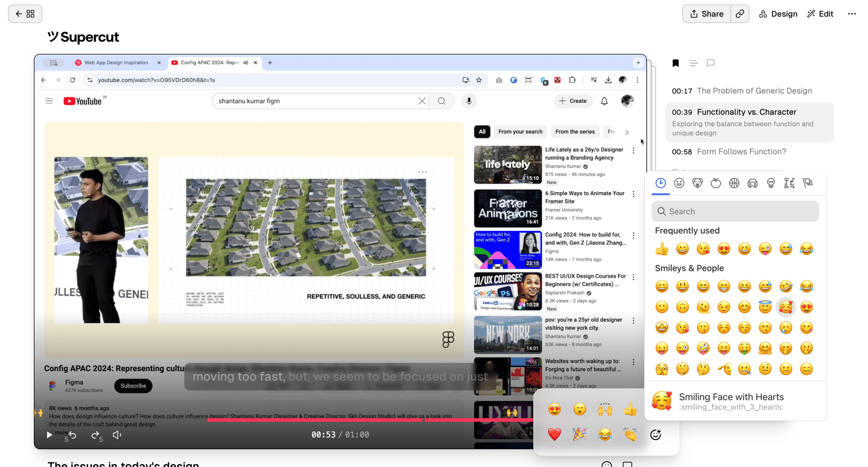Open the bookmark chapters tab
This screenshot has height=467, width=868.
point(676,63)
